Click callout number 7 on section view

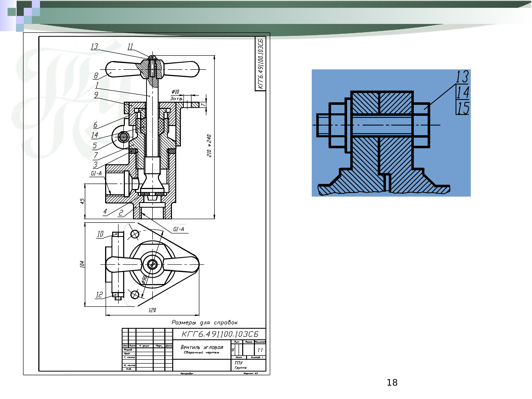pyautogui.click(x=96, y=155)
